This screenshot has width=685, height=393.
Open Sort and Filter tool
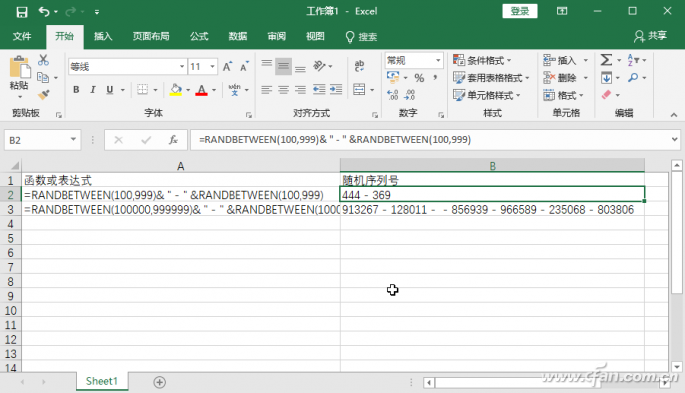click(632, 60)
